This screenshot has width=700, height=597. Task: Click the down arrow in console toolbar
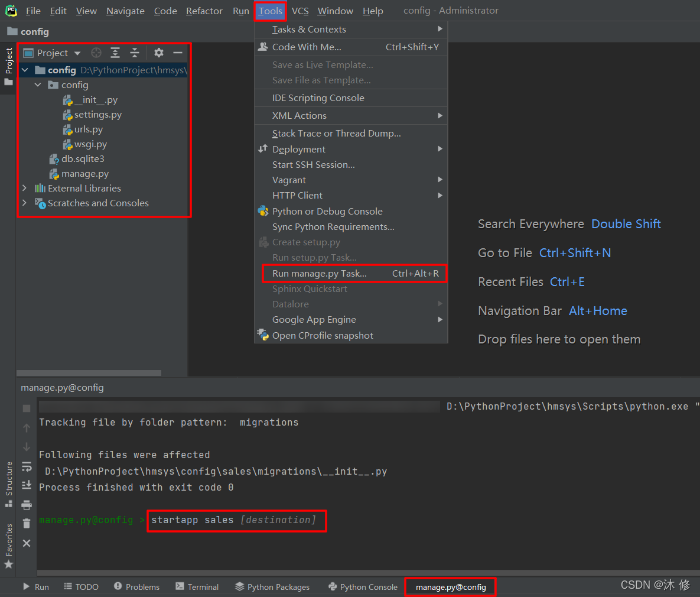click(x=27, y=447)
